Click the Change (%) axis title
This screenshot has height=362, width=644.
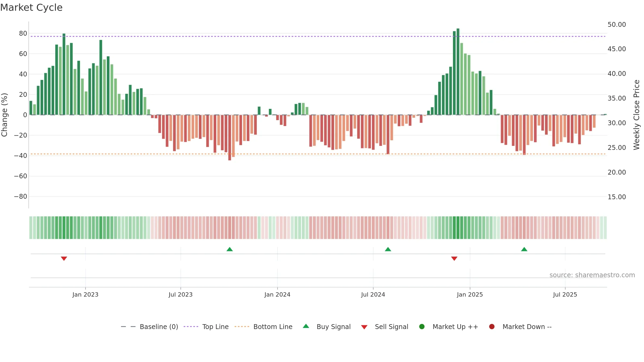coord(4,115)
